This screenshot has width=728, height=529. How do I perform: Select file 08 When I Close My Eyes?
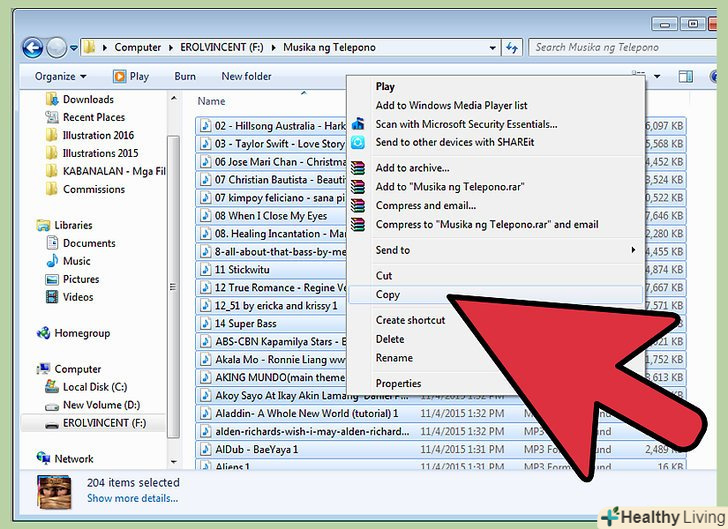click(x=273, y=216)
